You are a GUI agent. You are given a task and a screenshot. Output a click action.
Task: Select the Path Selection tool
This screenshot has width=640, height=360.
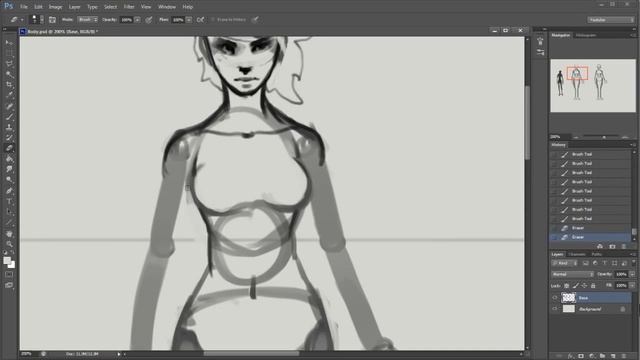[9, 212]
